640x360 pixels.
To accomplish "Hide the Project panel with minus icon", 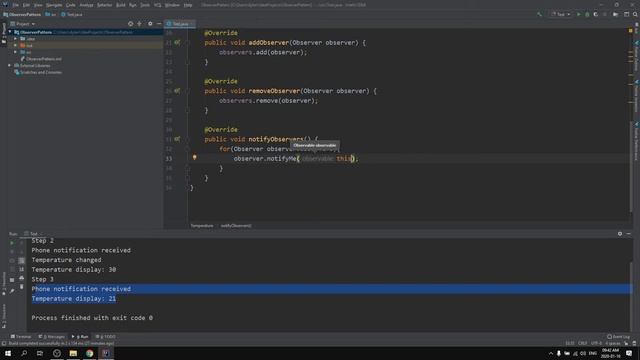I will point(159,24).
